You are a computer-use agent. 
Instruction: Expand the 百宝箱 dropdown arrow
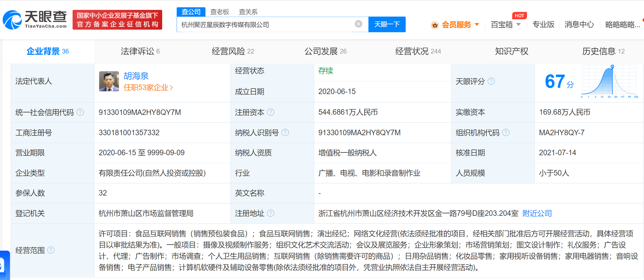coord(519,24)
